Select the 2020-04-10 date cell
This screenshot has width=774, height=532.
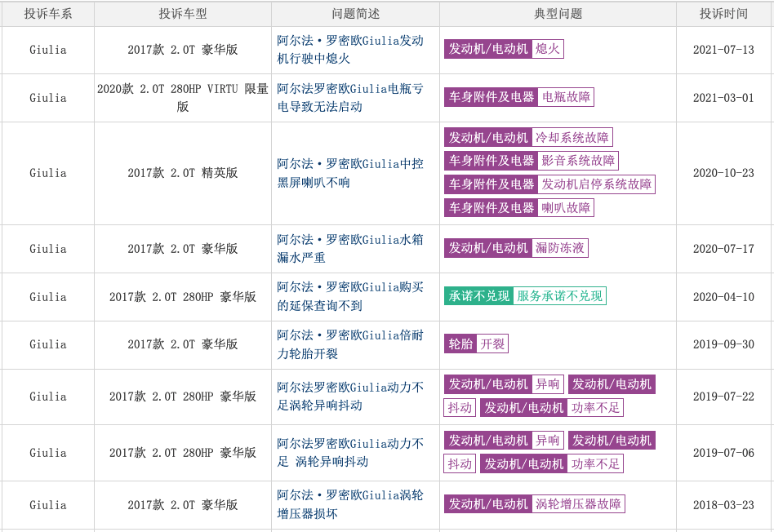point(723,297)
